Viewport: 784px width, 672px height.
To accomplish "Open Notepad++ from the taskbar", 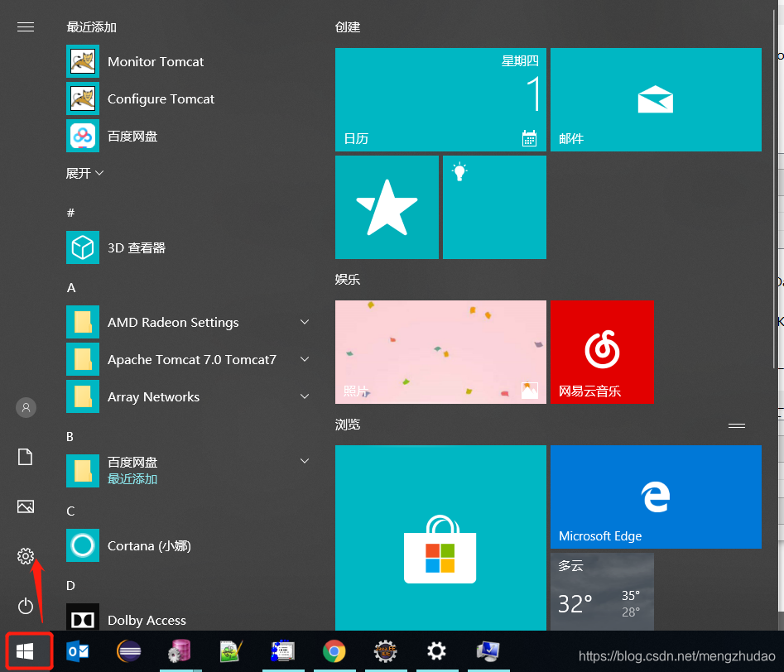I will [x=232, y=651].
